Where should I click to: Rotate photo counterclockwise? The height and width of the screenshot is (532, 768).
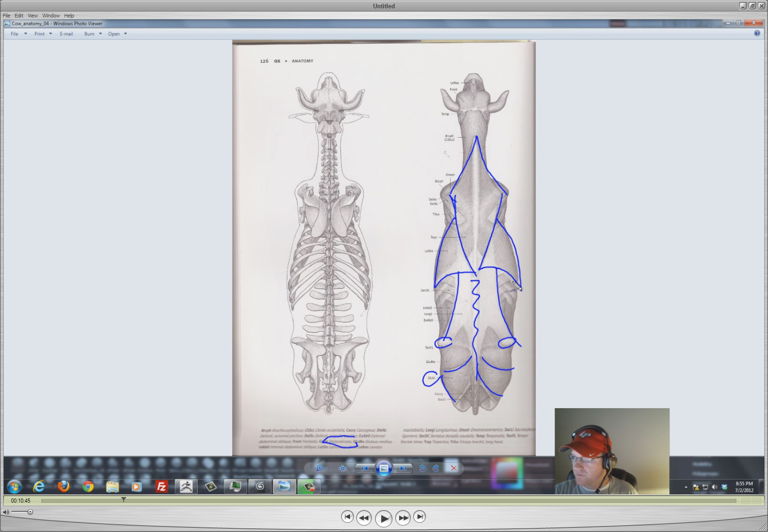pyautogui.click(x=422, y=468)
